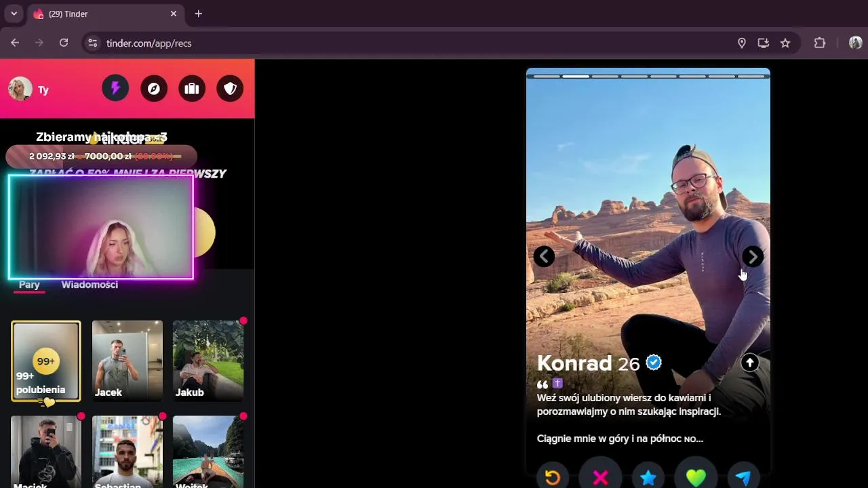Switch to the Wiadomości tab
This screenshot has width=868, height=488.
[x=90, y=285]
